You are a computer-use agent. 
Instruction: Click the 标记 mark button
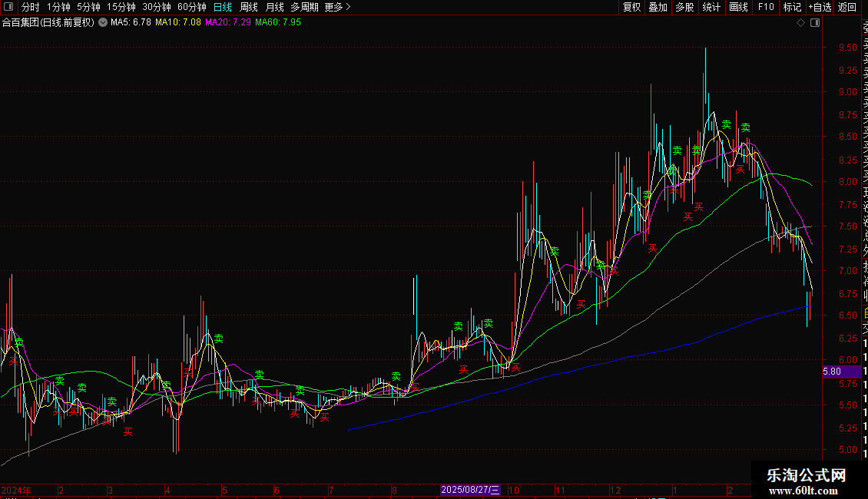pyautogui.click(x=792, y=7)
